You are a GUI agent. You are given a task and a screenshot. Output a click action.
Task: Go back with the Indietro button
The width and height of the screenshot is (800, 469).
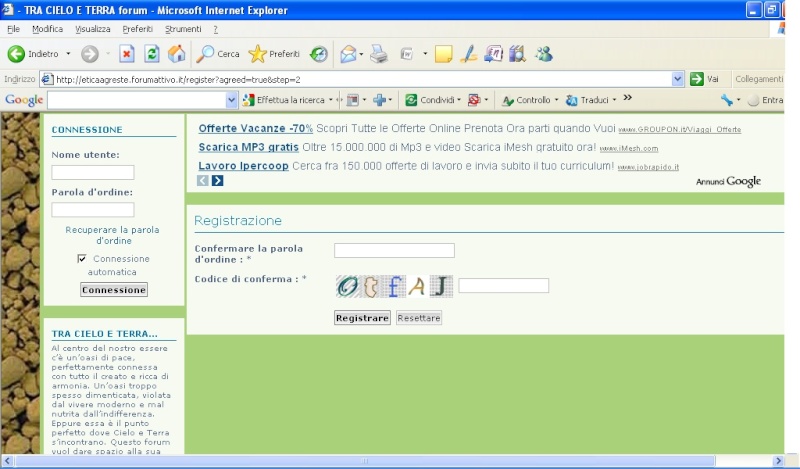[33, 54]
